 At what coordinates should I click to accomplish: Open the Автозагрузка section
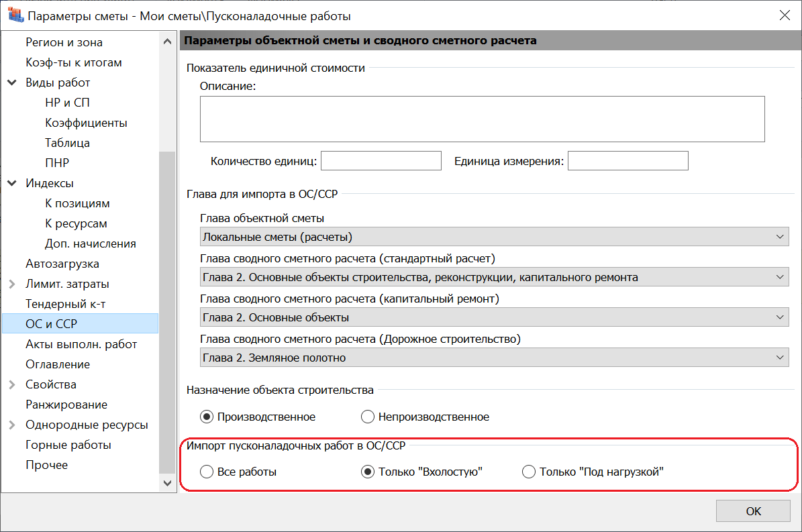[62, 264]
